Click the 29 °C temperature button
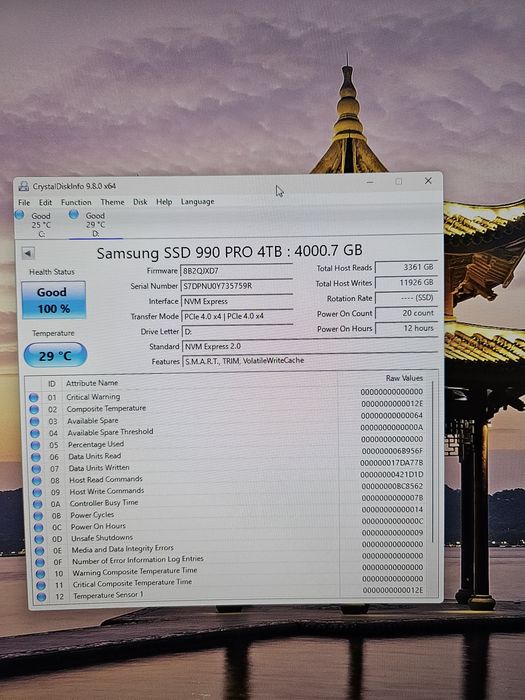Screen dimensions: 525x700 [x=55, y=355]
